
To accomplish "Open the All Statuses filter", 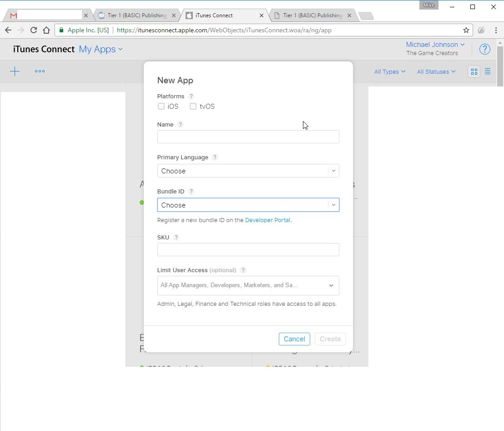I will click(436, 71).
